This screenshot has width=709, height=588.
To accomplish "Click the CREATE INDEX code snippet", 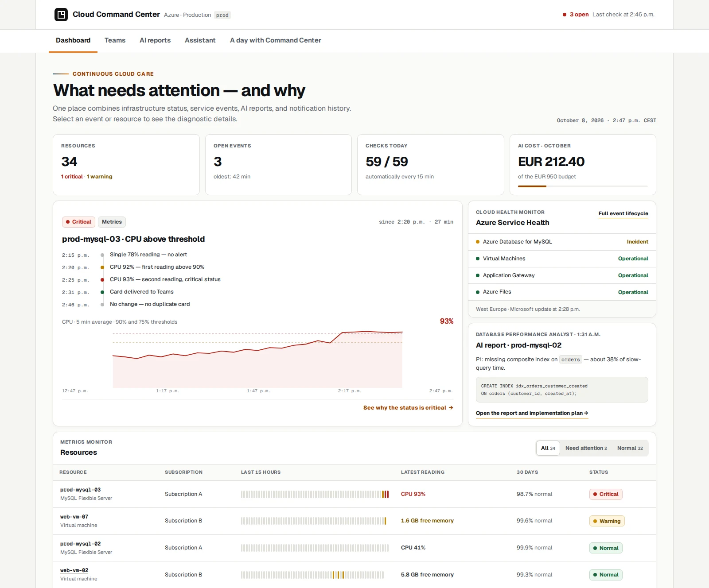I will (562, 390).
